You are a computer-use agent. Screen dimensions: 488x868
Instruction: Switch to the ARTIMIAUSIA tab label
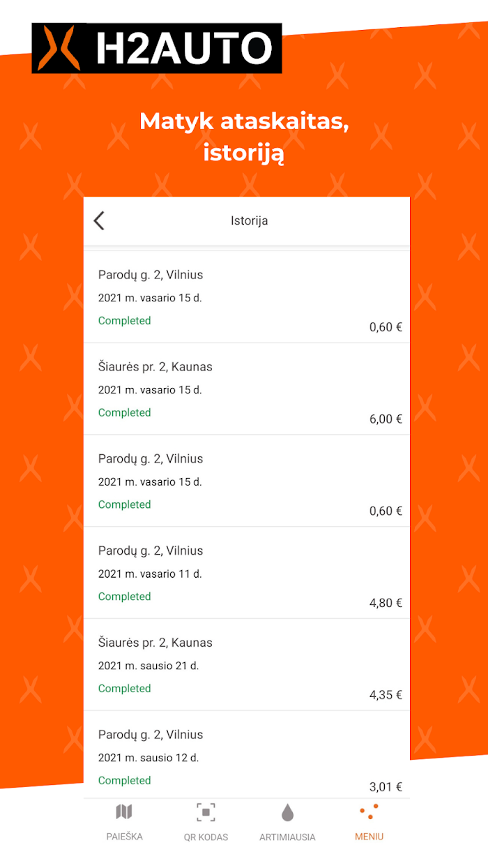pyautogui.click(x=287, y=837)
